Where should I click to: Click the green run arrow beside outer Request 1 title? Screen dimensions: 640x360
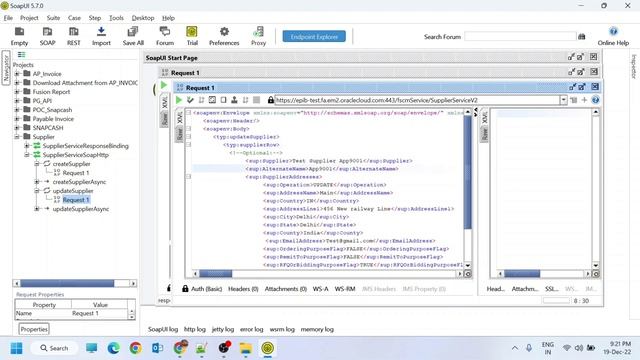[164, 85]
